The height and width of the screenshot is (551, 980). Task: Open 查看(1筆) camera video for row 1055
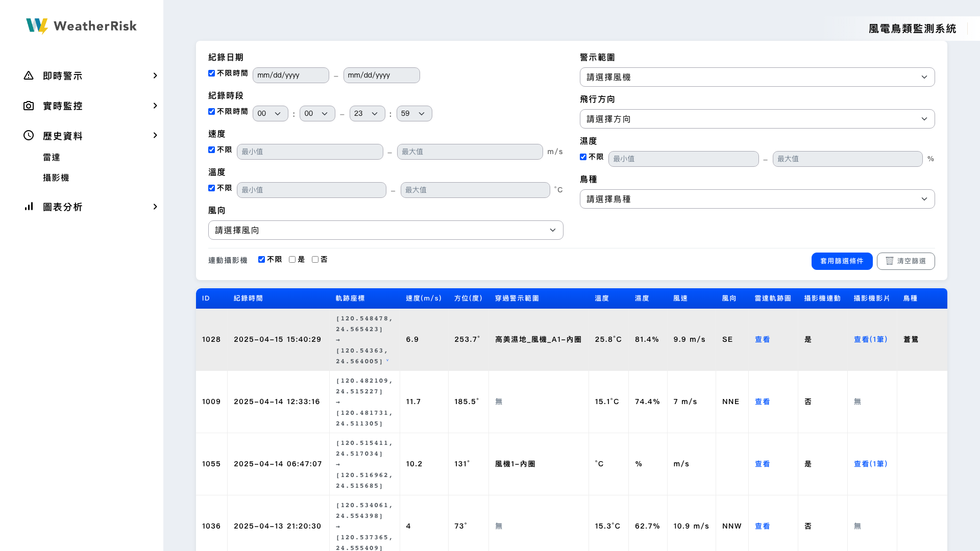[x=871, y=464]
